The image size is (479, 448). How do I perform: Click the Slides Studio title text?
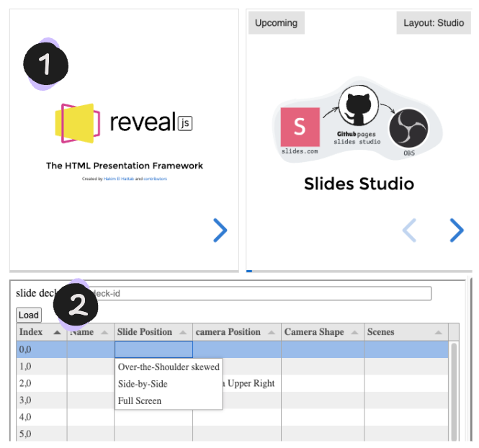[x=359, y=184]
